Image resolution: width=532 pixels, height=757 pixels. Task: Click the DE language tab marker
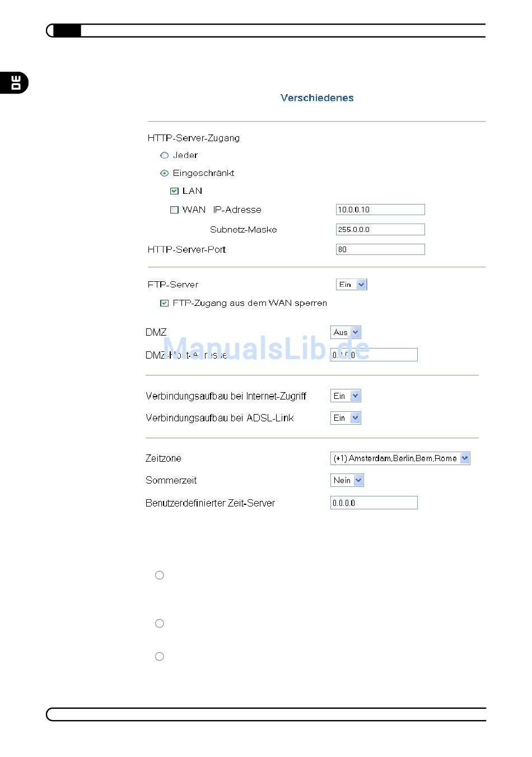tap(16, 83)
